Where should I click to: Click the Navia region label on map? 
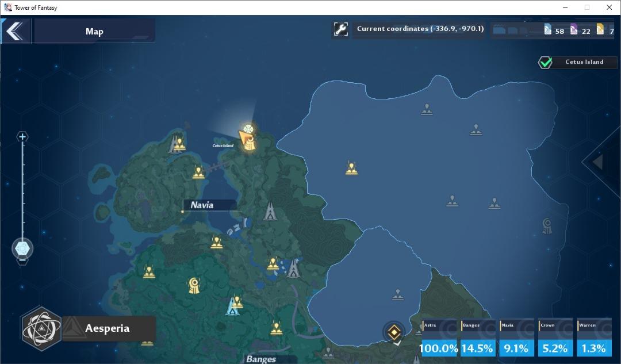pyautogui.click(x=202, y=205)
